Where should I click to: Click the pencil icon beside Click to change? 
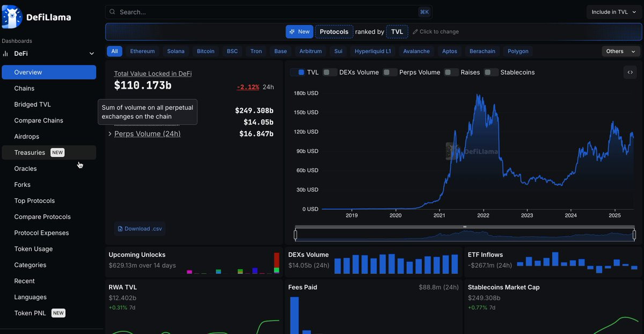[x=415, y=32]
